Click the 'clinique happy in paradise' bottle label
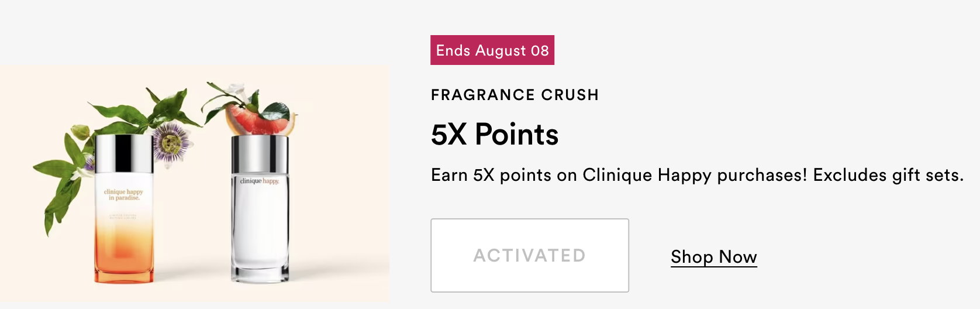Screen dimensions: 980x309 (123, 195)
